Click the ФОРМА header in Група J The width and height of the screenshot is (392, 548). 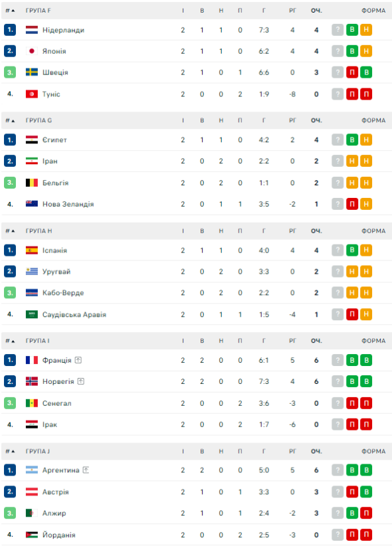pyautogui.click(x=373, y=451)
